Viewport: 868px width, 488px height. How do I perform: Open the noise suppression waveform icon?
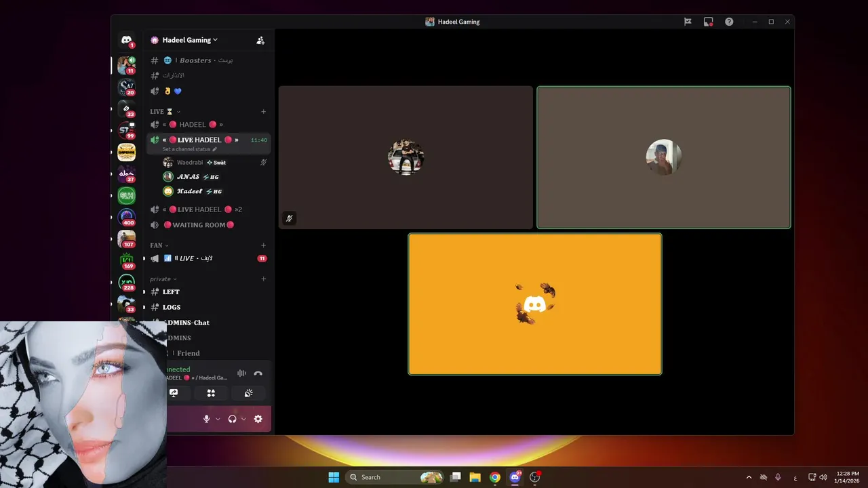click(241, 373)
